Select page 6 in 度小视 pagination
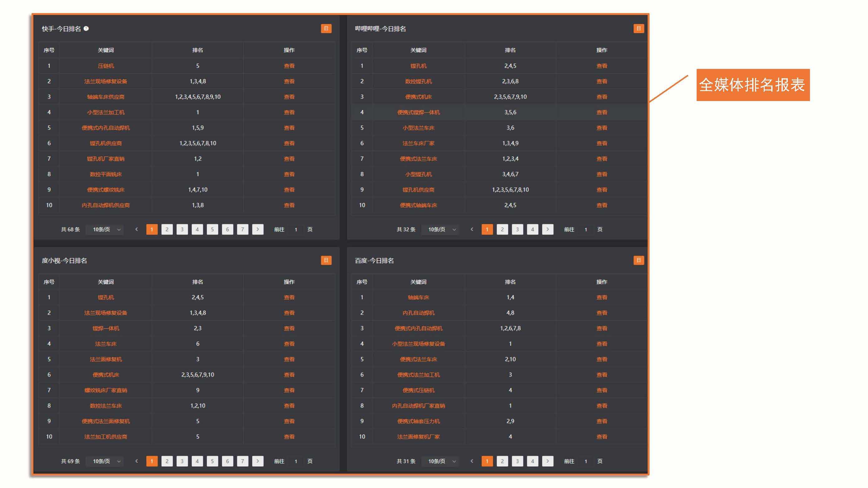868x488 pixels. click(228, 461)
